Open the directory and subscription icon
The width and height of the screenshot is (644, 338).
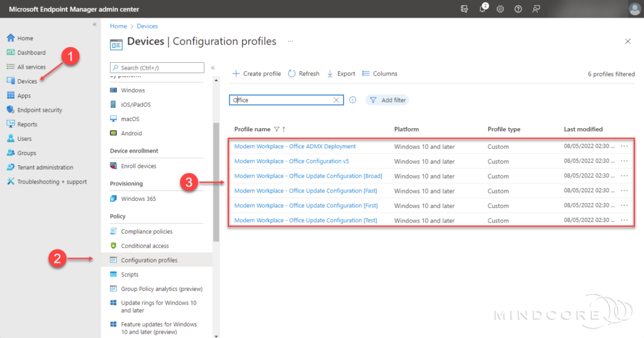(x=465, y=9)
